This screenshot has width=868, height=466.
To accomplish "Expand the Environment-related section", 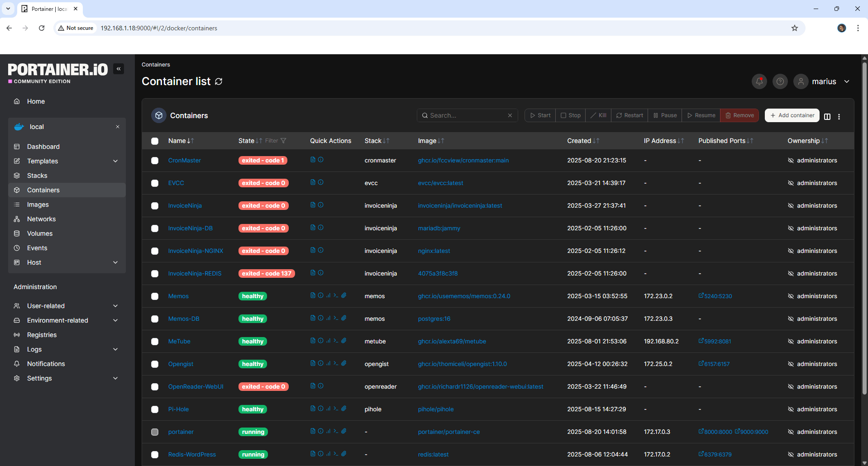I will click(x=67, y=320).
